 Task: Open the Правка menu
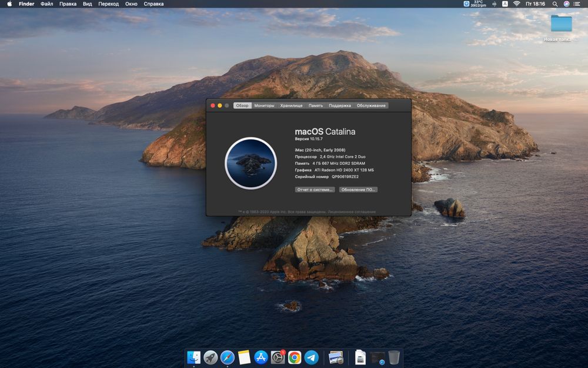pos(68,4)
